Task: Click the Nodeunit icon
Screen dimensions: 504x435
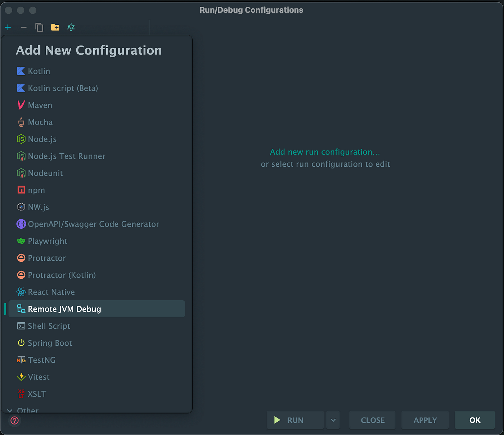Action: [x=21, y=173]
